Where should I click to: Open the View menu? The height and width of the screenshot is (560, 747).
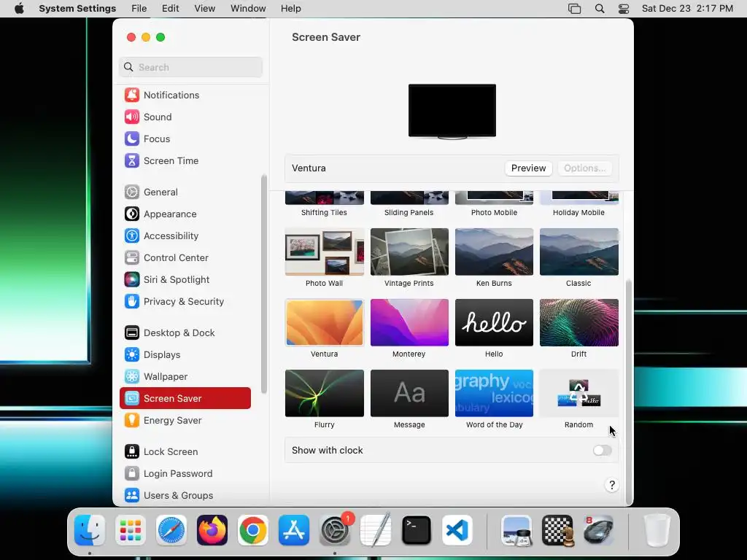coord(205,9)
